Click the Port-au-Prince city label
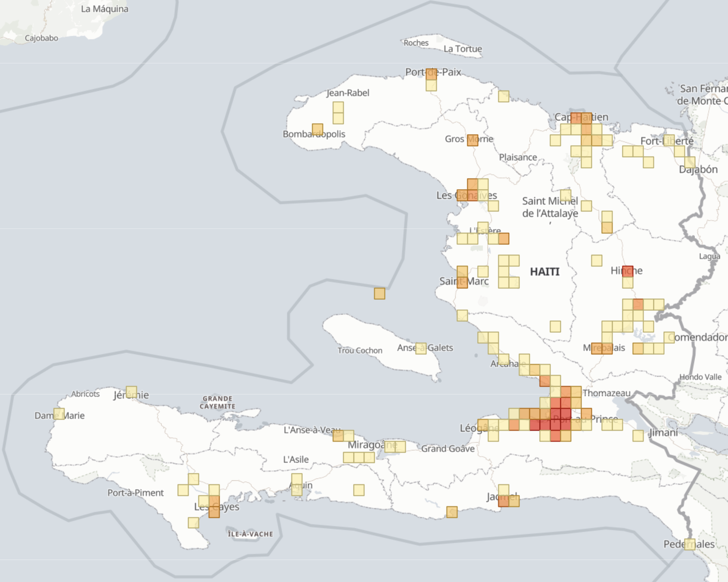 tap(586, 418)
